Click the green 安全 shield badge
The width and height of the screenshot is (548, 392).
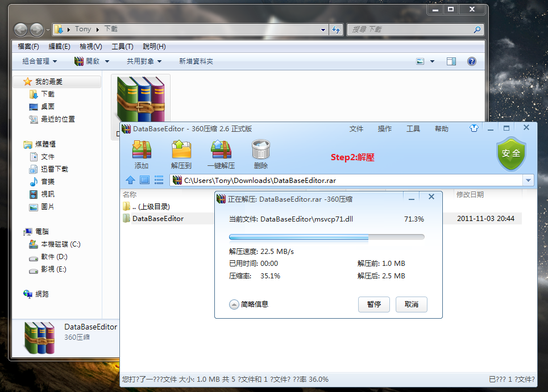511,154
